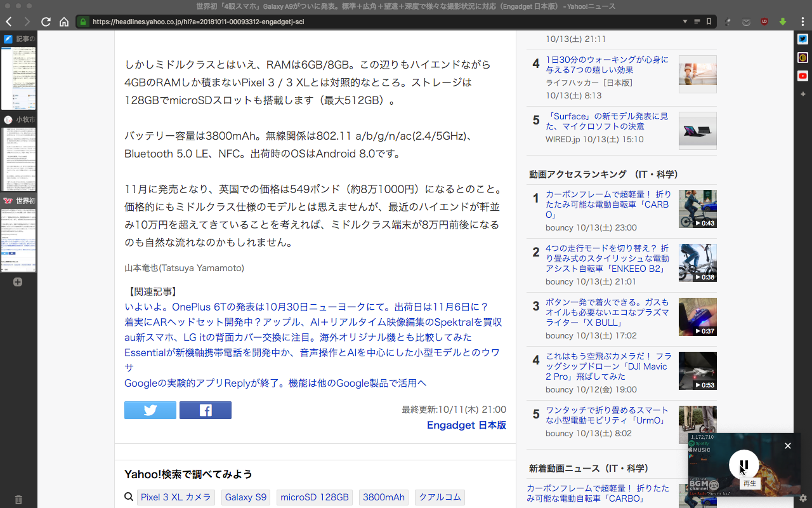
Task: Click the magnifier icon beside search suggestions
Action: [129, 497]
